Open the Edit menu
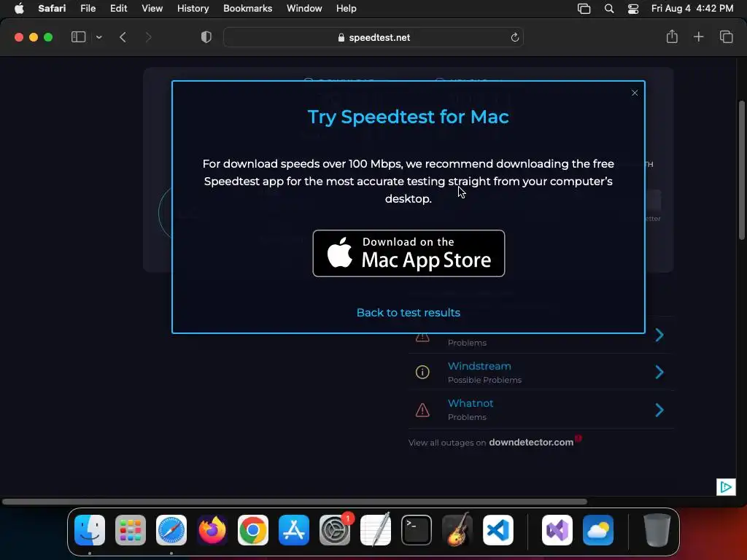 [x=118, y=8]
